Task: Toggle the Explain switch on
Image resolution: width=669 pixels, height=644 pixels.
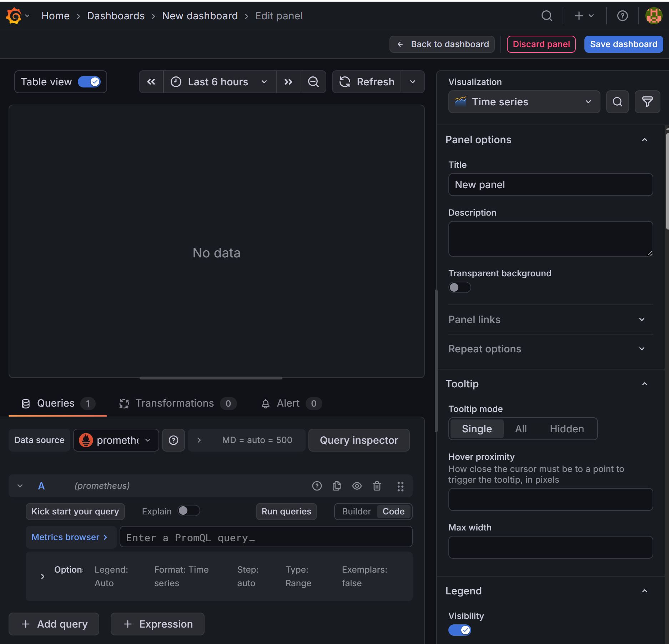Action: click(x=189, y=511)
